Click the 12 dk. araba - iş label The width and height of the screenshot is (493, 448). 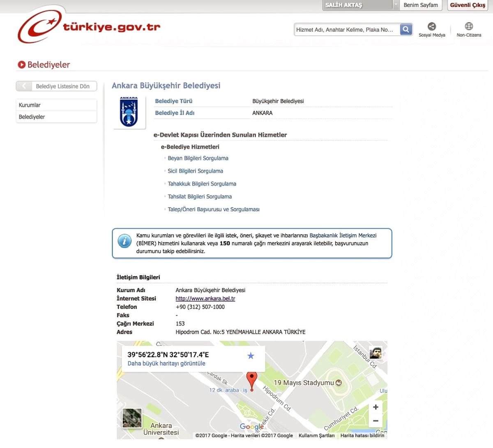pos(228,390)
